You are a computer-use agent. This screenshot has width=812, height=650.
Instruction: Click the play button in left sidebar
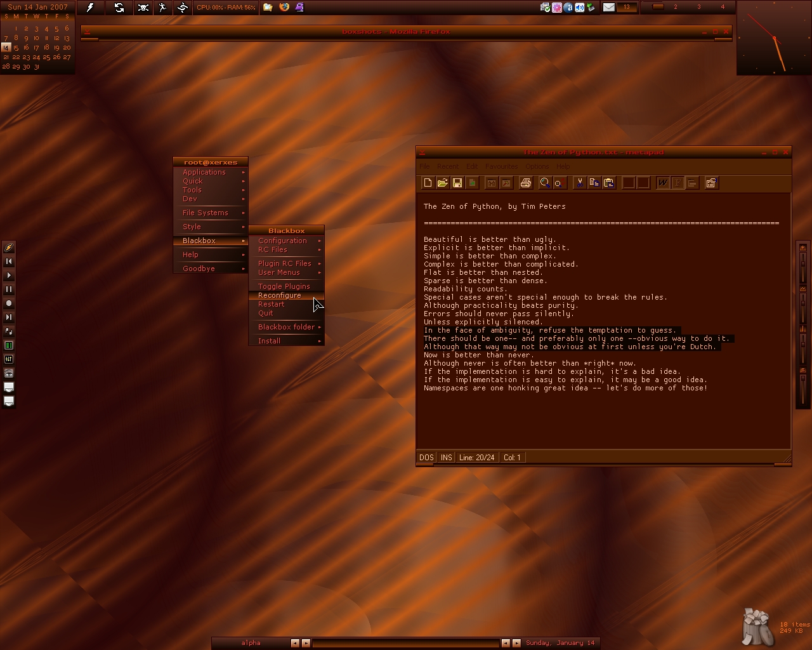pos(9,275)
